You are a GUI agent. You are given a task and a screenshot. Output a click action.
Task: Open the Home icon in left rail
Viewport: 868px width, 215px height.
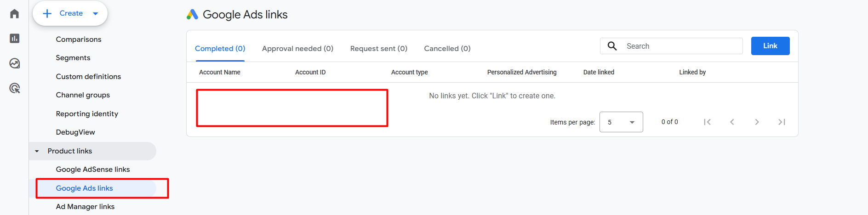pos(14,14)
